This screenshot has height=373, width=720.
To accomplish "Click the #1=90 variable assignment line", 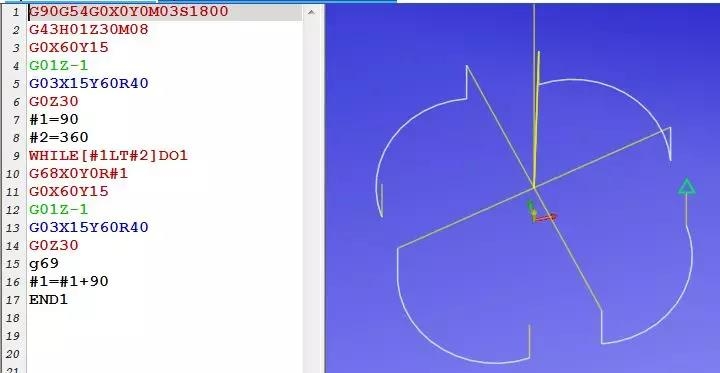I will [x=54, y=119].
